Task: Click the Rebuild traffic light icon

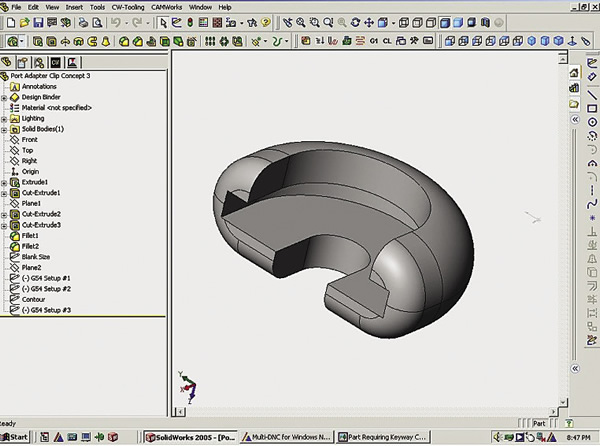Action: 190,23
